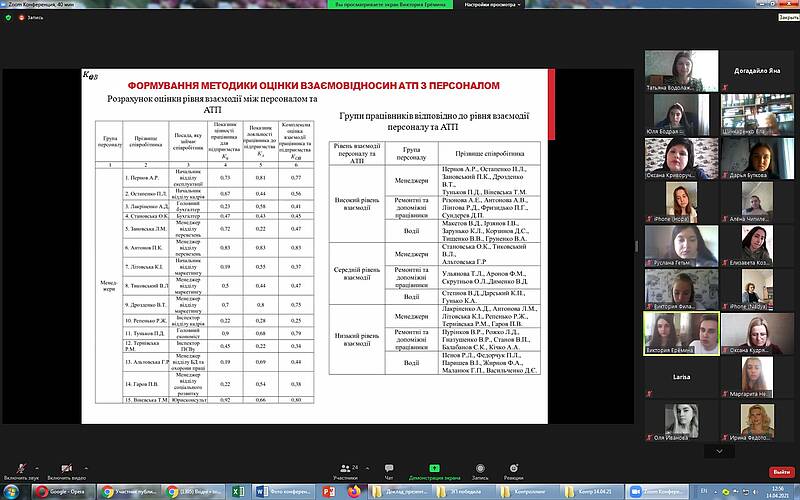Leave the meeting with red Выйти button
This screenshot has width=800, height=500.
click(x=781, y=472)
